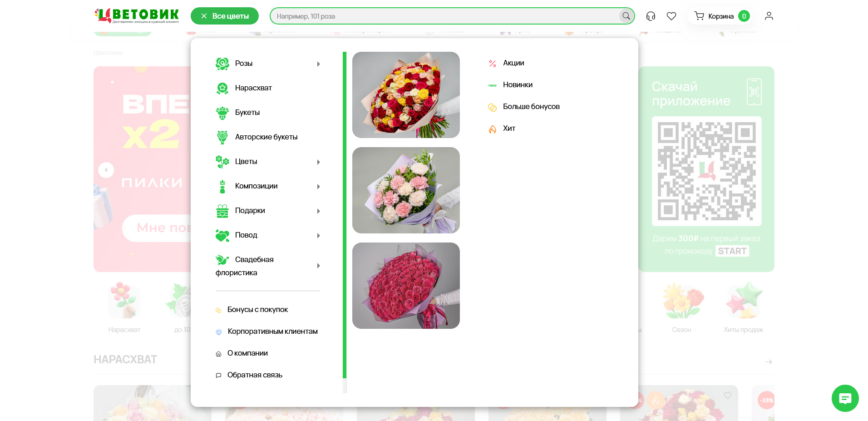Open the multicolored rose bouquet thumbnail

[406, 95]
